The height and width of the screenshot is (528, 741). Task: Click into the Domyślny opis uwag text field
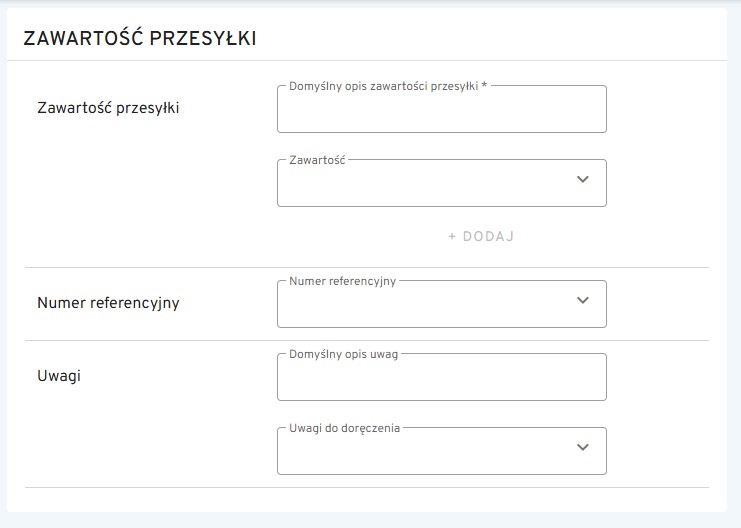pos(441,378)
